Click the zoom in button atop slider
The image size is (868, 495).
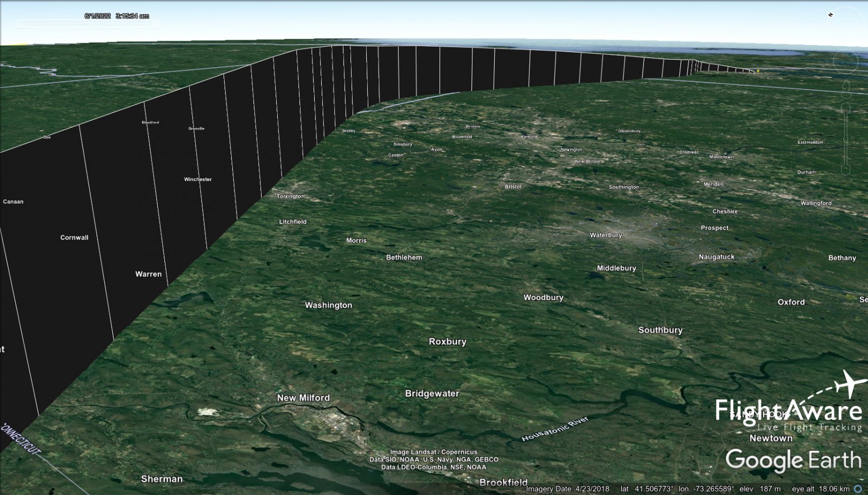tap(846, 106)
